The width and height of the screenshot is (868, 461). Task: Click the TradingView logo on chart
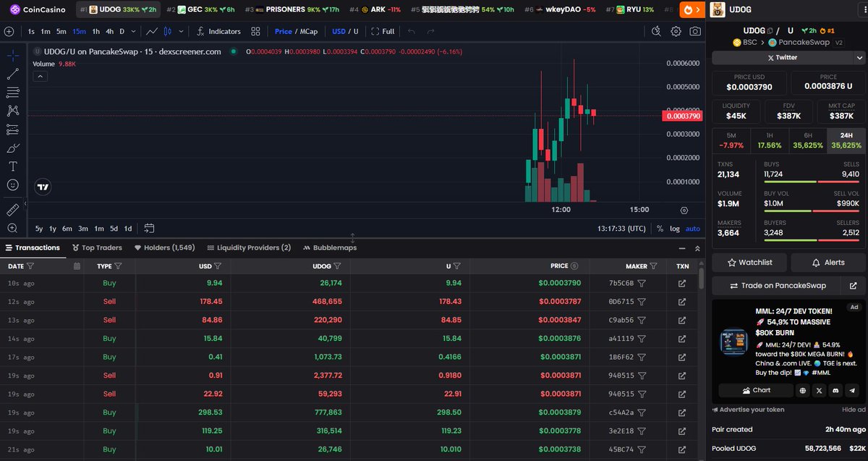point(43,186)
